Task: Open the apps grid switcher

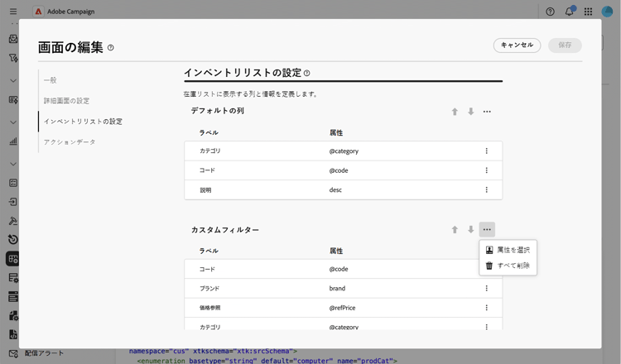Action: click(588, 12)
